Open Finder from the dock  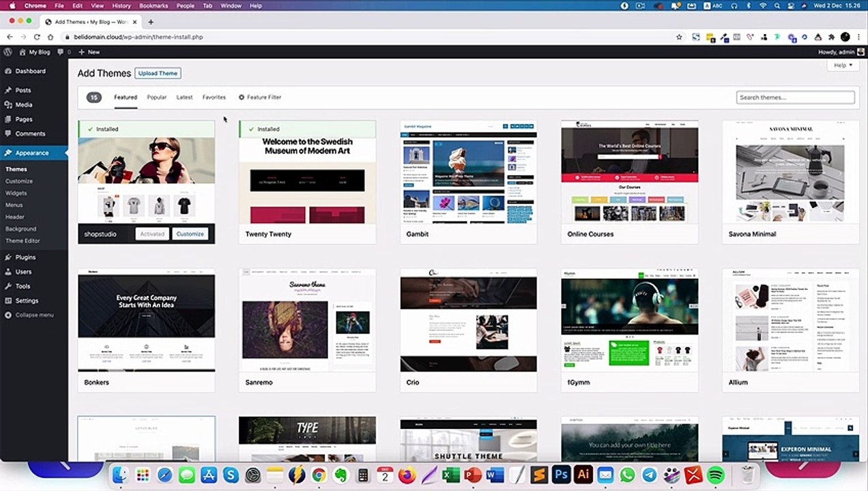click(x=121, y=475)
